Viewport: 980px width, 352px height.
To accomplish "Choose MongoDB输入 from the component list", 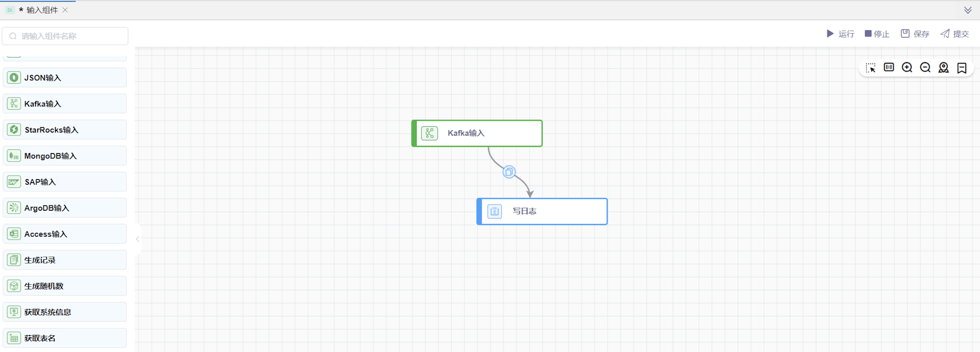I will (x=65, y=156).
